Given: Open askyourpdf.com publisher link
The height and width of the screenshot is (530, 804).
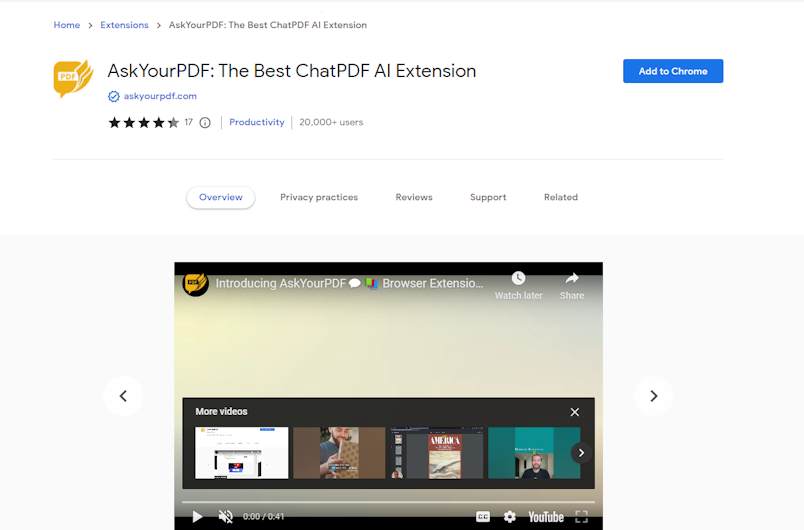Looking at the screenshot, I should [160, 96].
